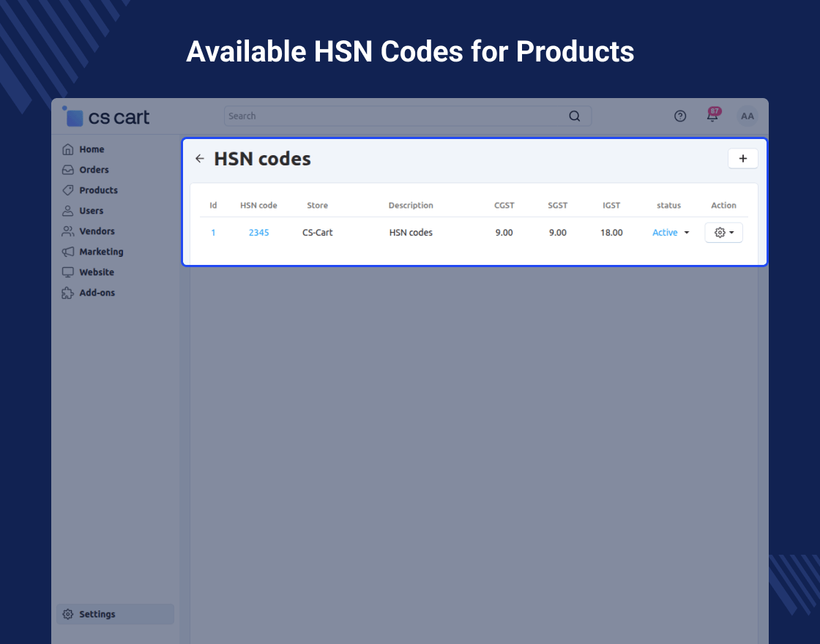
Task: Click the Users person icon in the sidebar
Action: (x=68, y=211)
